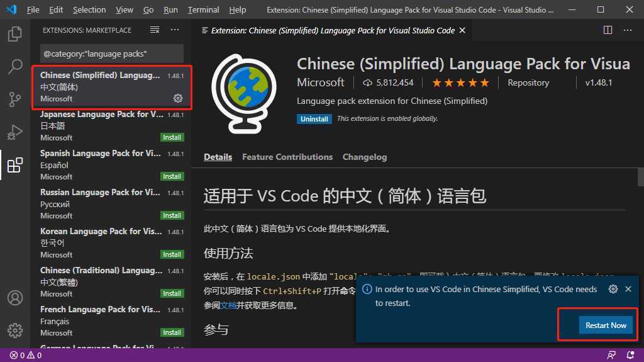Open the 文档 documentation link
Image resolution: width=644 pixels, height=362 pixels.
228,305
